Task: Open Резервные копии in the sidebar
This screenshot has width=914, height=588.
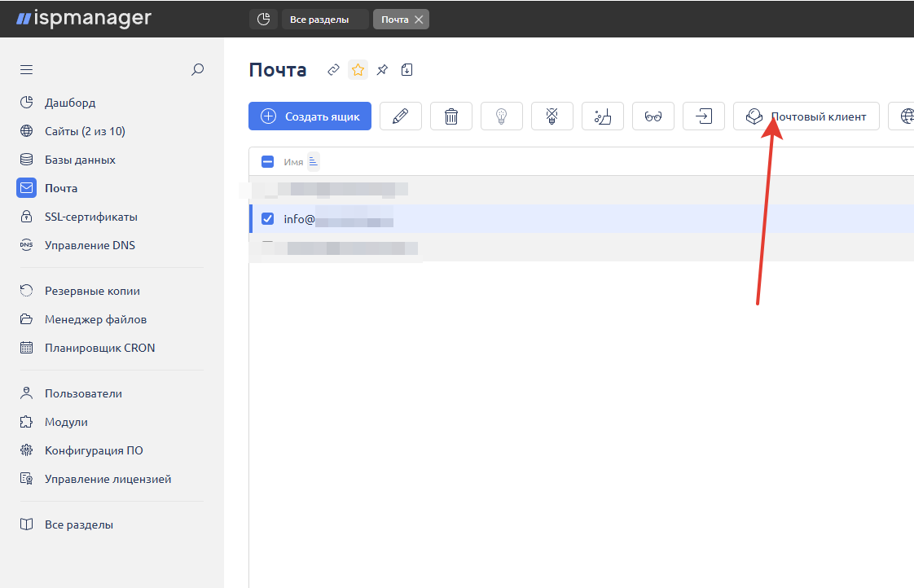Action: 92,291
